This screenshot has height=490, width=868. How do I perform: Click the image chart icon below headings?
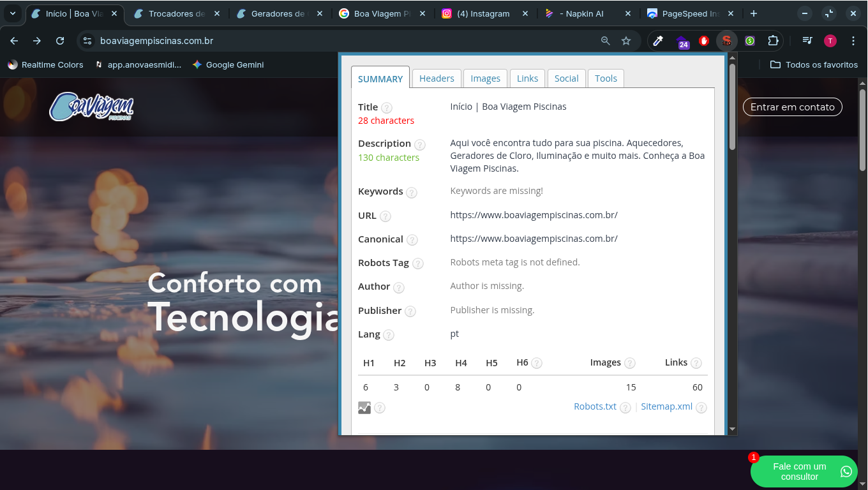point(364,408)
